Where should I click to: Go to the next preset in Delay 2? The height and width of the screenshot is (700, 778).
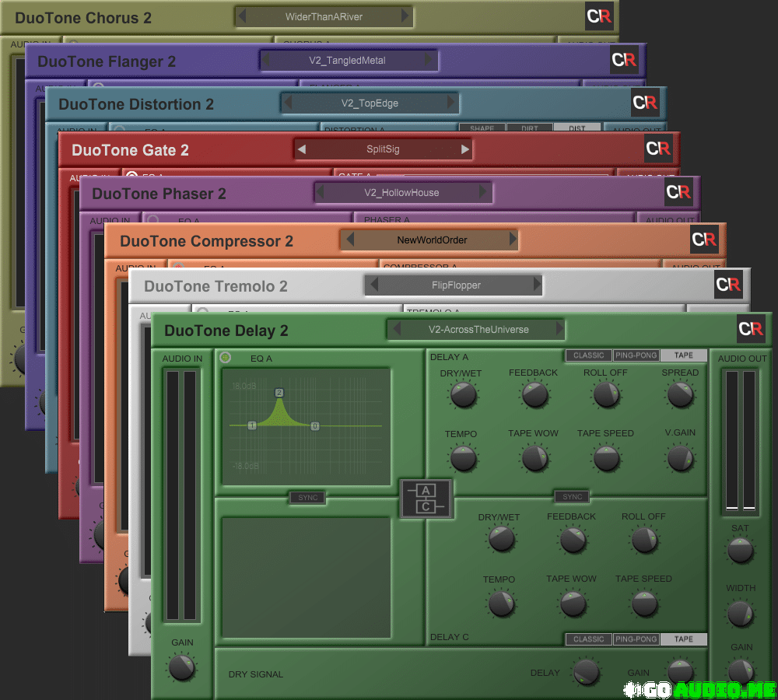pyautogui.click(x=559, y=328)
